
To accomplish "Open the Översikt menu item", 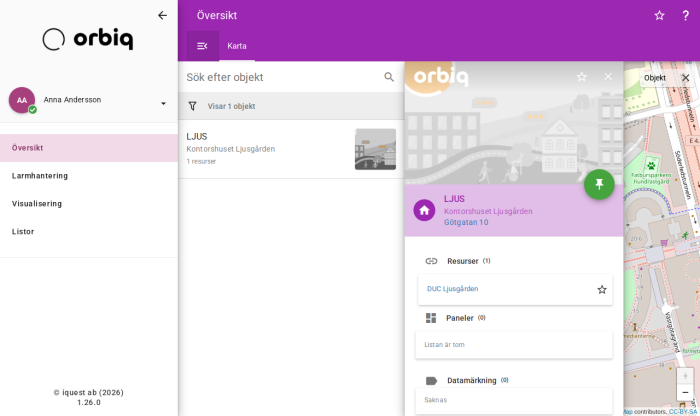I will tap(89, 148).
